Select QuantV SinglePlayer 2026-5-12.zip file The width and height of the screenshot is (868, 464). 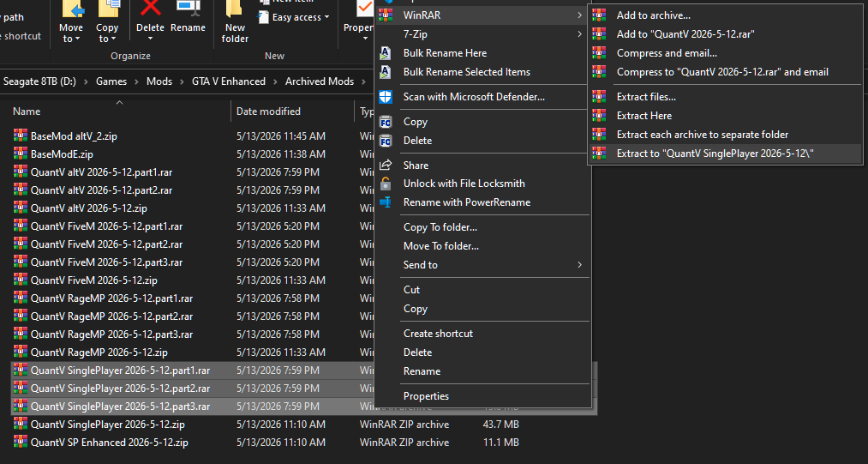107,425
